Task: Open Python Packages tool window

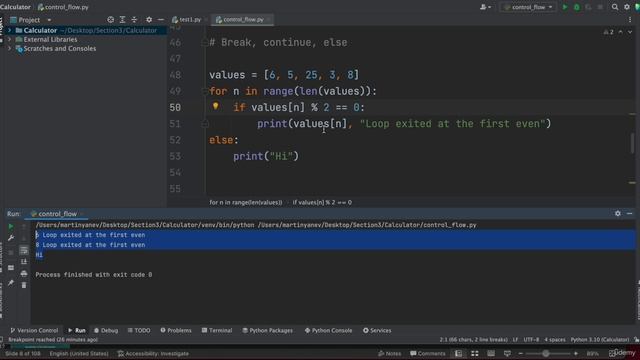Action: (267, 331)
